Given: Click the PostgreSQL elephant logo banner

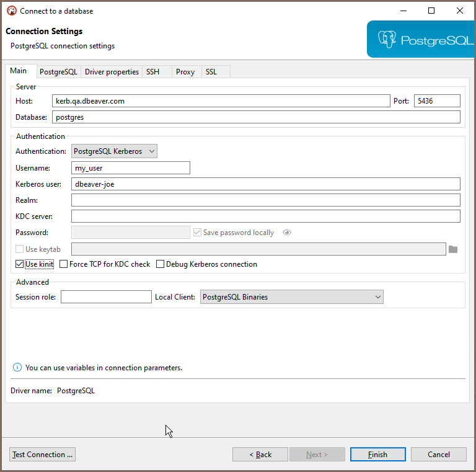Looking at the screenshot, I should pos(421,39).
